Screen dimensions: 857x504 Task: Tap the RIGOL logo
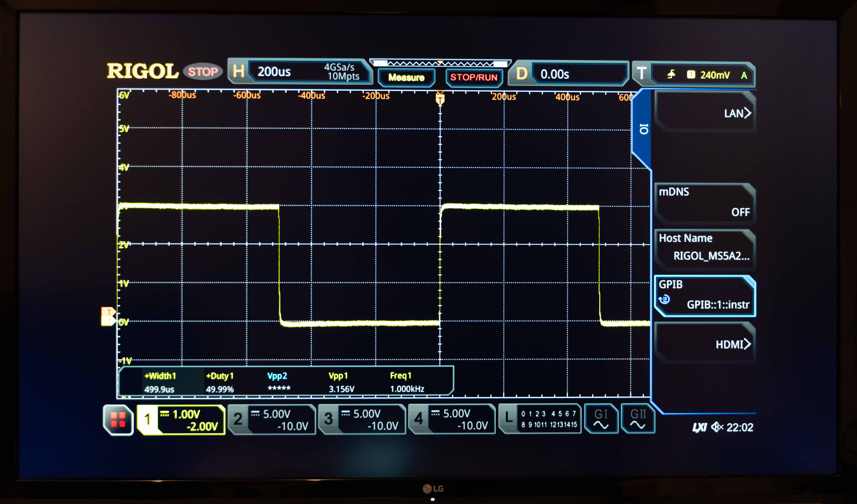(143, 71)
